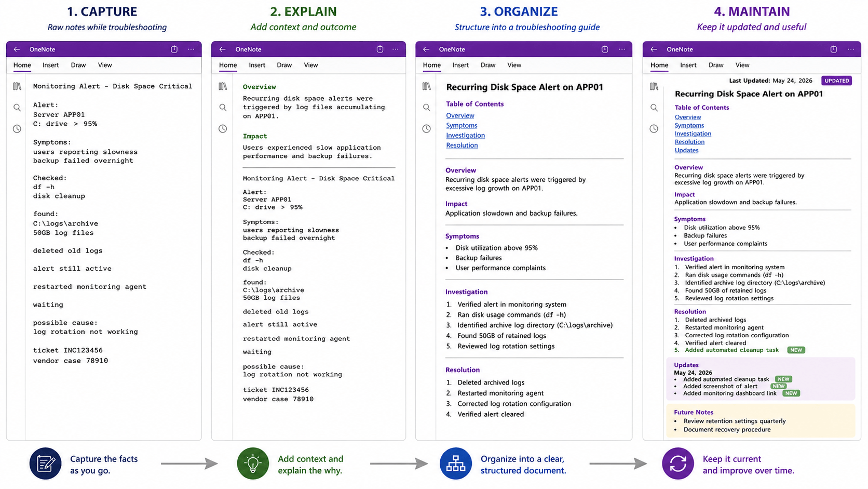This screenshot has width=868, height=489.
Task: Click 'Found 50GB of retained logs' in Organize window
Action: [501, 336]
